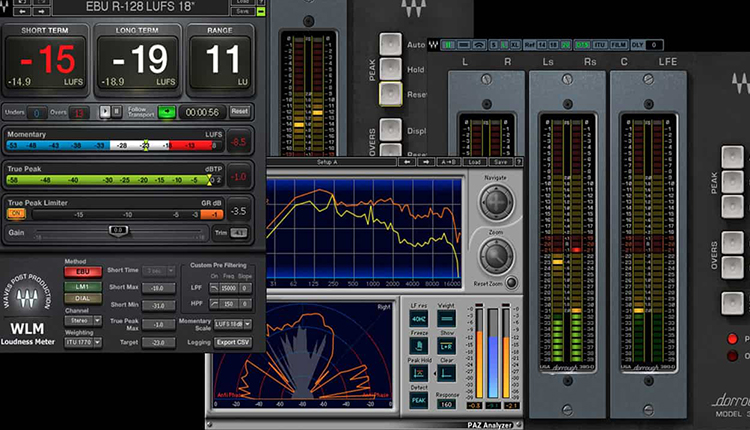
Task: Select FILM surround channel layout
Action: click(618, 45)
